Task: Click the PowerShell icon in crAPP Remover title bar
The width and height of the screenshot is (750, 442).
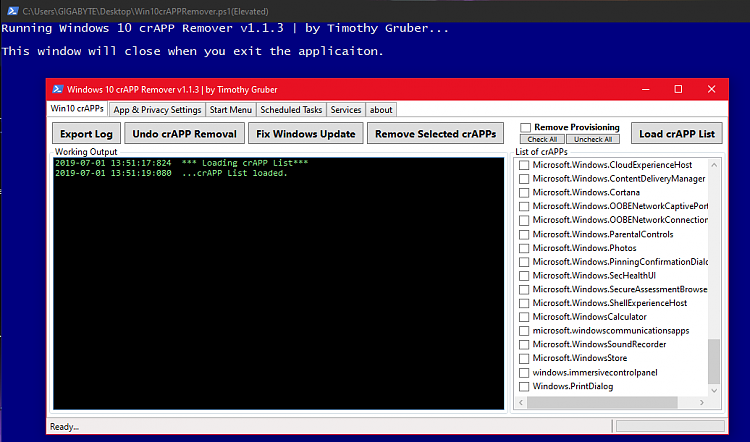Action: [x=58, y=89]
